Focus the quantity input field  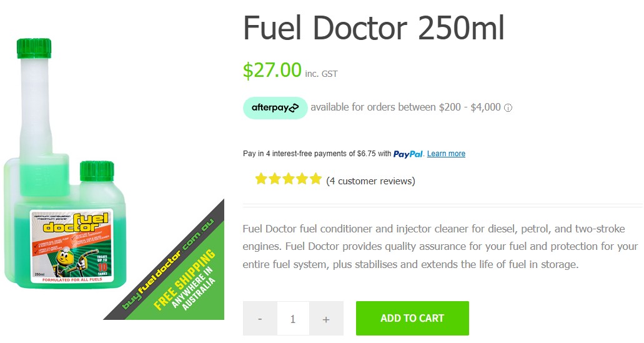(293, 319)
